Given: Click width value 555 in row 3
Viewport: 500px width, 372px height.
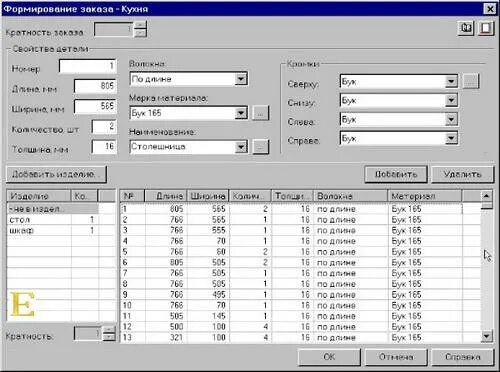Looking at the screenshot, I should [219, 230].
